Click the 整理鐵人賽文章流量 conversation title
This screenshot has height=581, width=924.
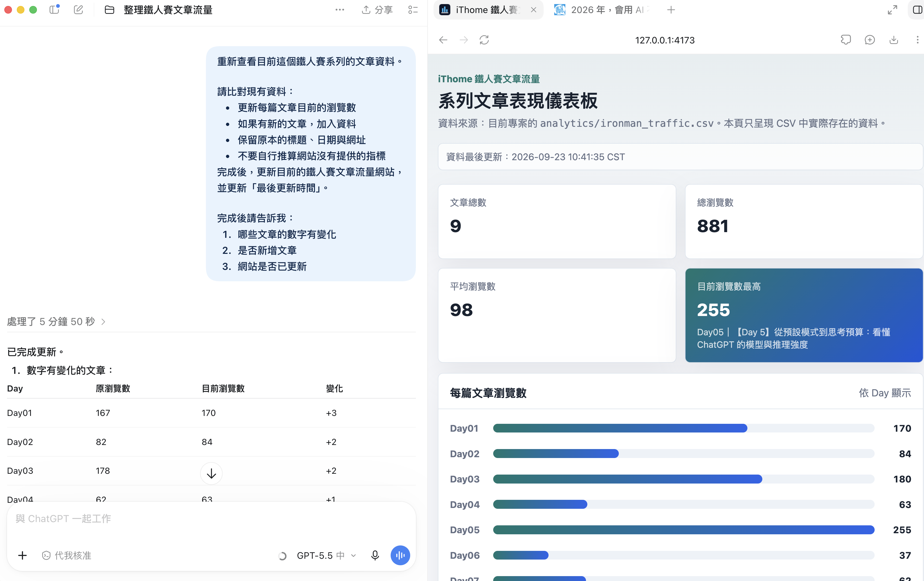pos(168,10)
